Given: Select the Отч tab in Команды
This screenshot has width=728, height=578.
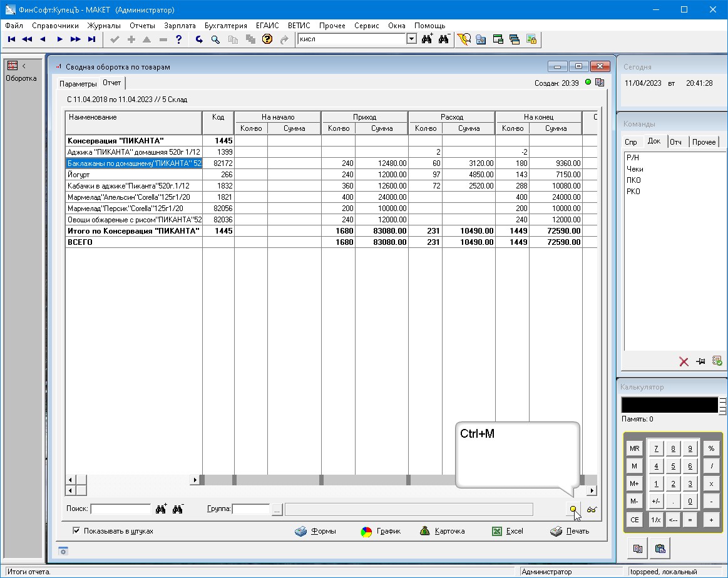Looking at the screenshot, I should (x=675, y=142).
